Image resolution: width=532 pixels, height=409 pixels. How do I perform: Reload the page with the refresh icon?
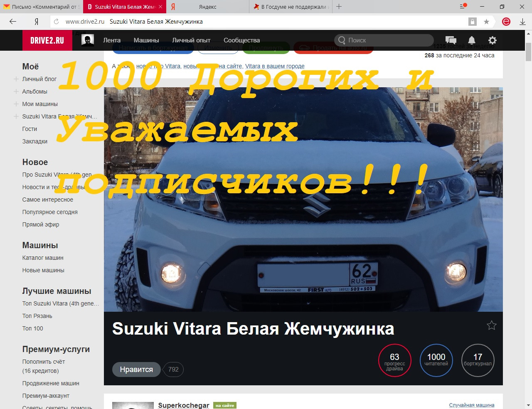[x=57, y=22]
